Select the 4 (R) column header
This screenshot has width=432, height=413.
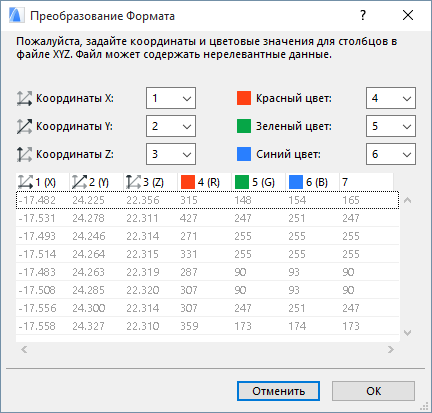point(205,182)
